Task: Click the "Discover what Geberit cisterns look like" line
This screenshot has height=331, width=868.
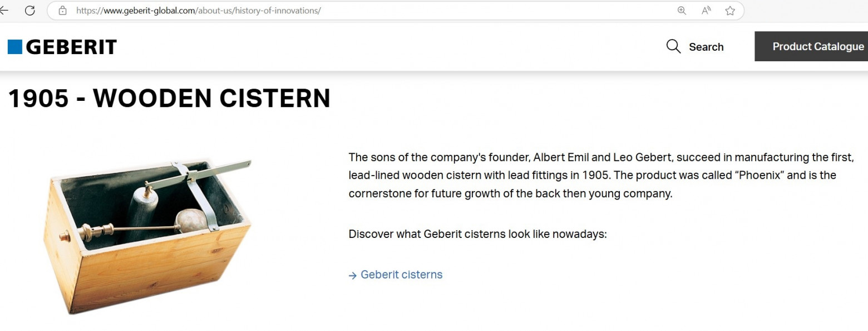Action: [477, 234]
